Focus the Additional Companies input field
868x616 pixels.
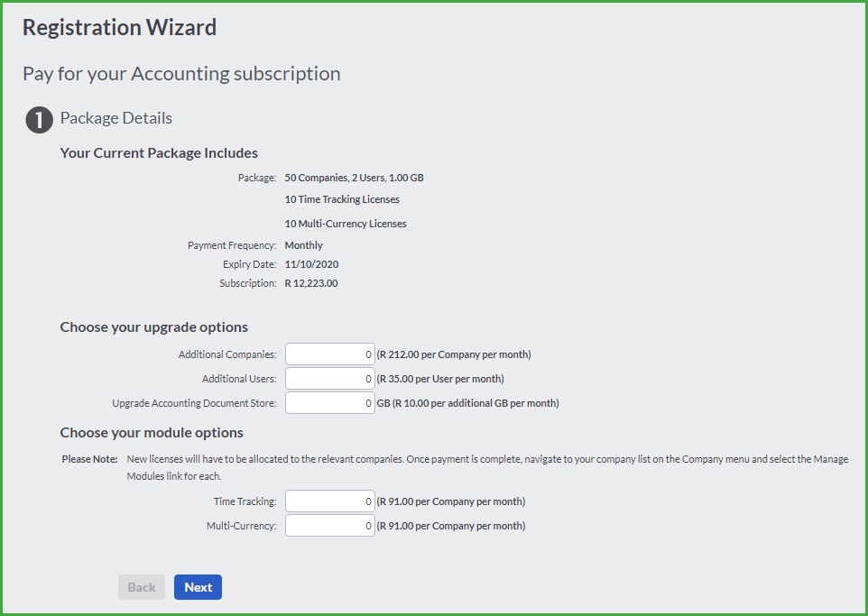coord(330,354)
